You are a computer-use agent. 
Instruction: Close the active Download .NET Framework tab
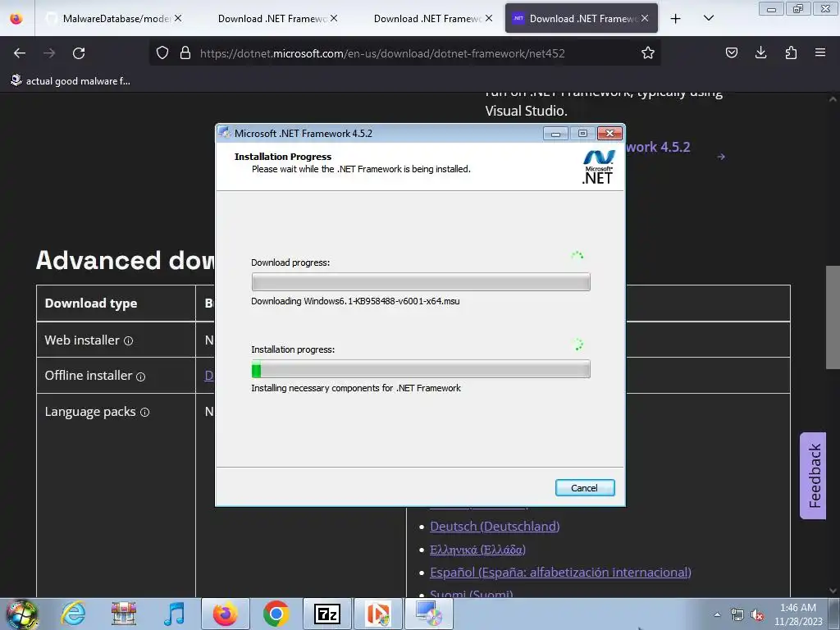645,18
